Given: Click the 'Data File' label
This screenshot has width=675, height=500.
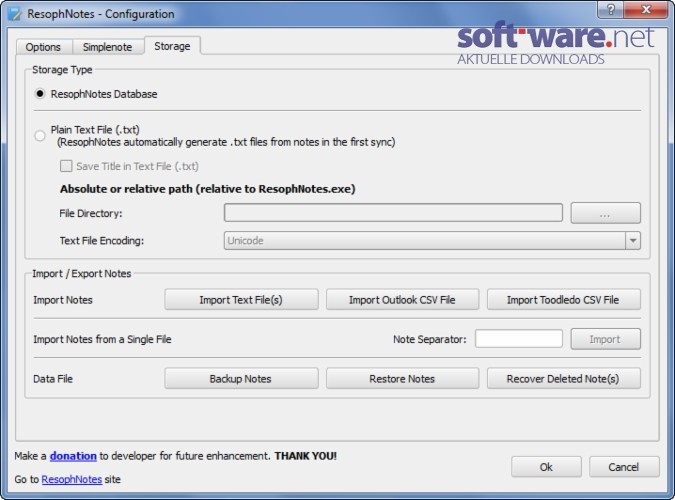Looking at the screenshot, I should (x=53, y=379).
